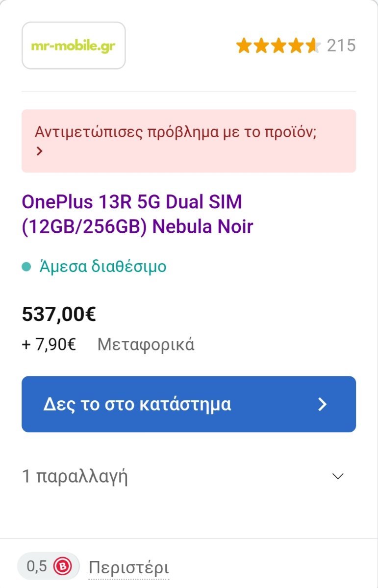378x588 pixels.
Task: Open the OnePlus 13R 5G Dual SIM product title
Action: pyautogui.click(x=137, y=214)
